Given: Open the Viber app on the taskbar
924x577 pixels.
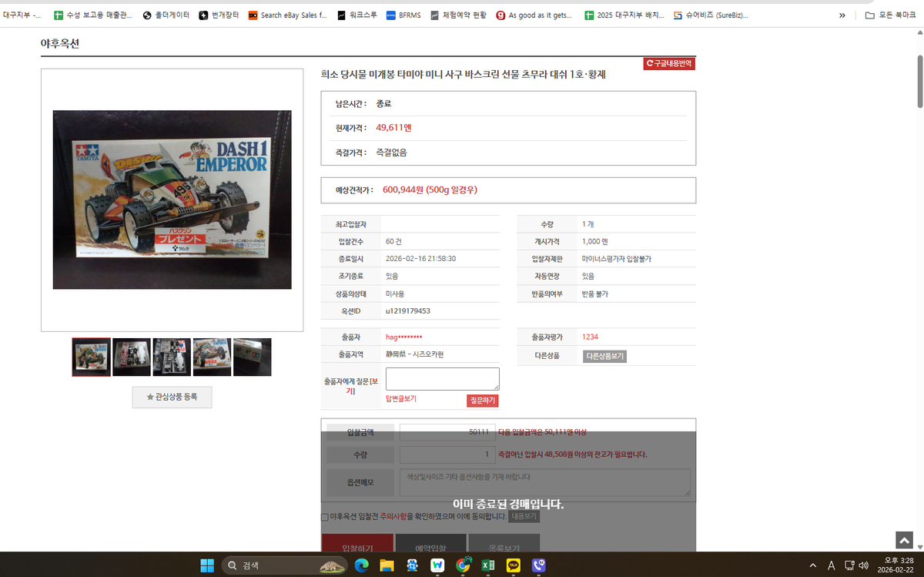Looking at the screenshot, I should coord(539,565).
